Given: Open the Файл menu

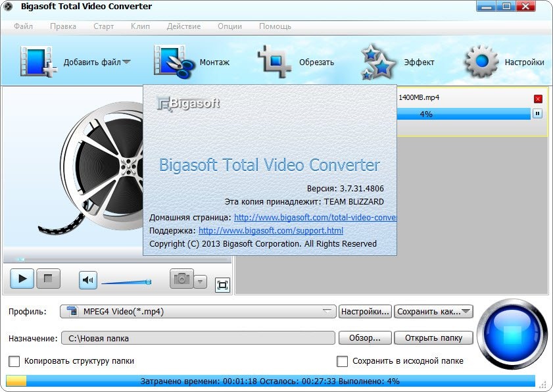Looking at the screenshot, I should 23,26.
